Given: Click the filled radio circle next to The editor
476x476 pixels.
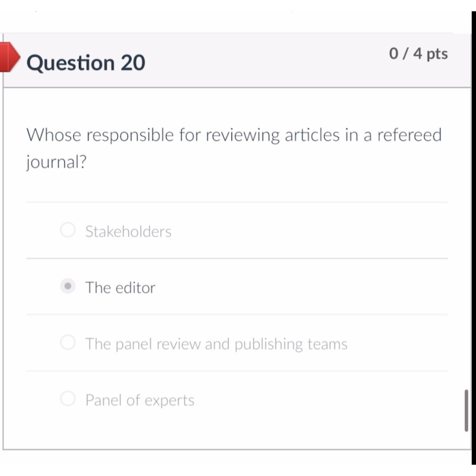Looking at the screenshot, I should click(x=68, y=287).
